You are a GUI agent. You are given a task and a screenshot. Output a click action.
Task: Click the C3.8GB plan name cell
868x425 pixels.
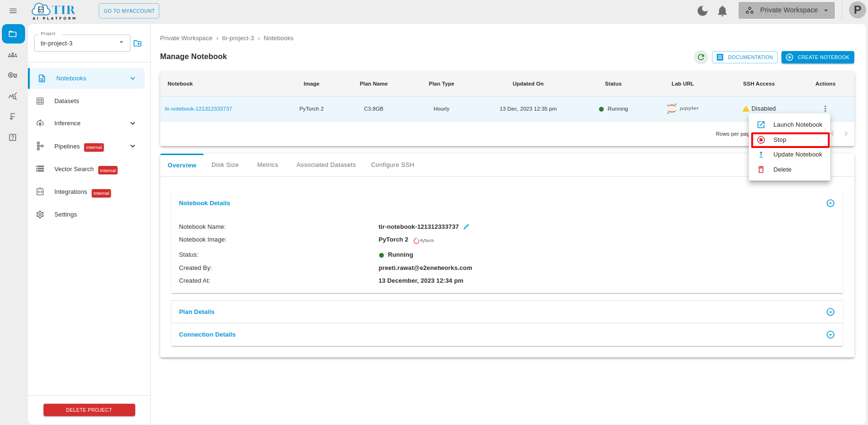[x=373, y=109]
